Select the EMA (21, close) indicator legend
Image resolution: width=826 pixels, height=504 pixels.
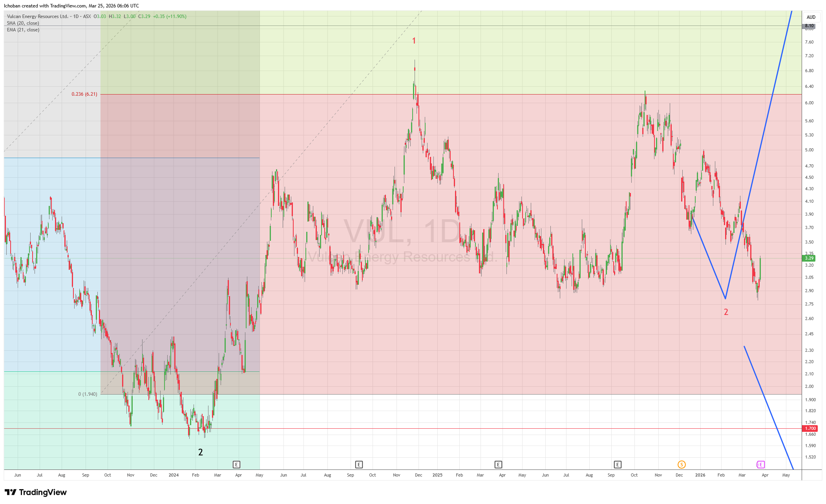23,30
